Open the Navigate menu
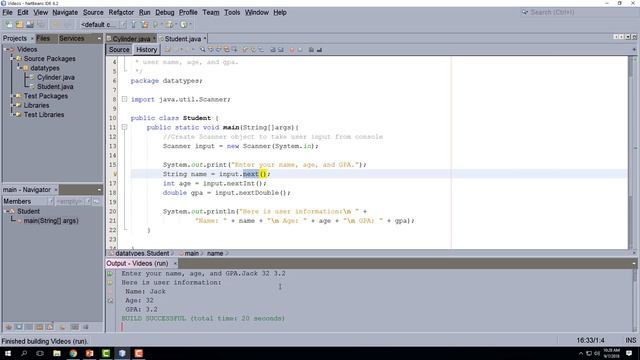The height and width of the screenshot is (360, 640). (x=65, y=12)
